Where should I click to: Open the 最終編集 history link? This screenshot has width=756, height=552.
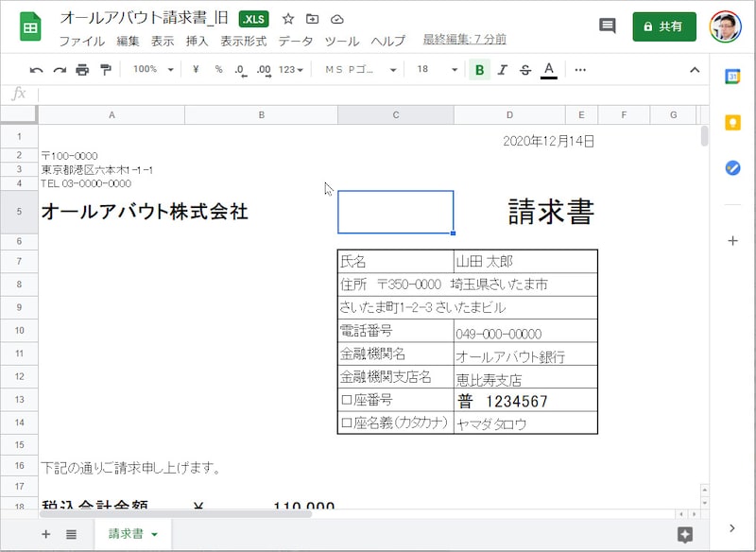tap(464, 40)
